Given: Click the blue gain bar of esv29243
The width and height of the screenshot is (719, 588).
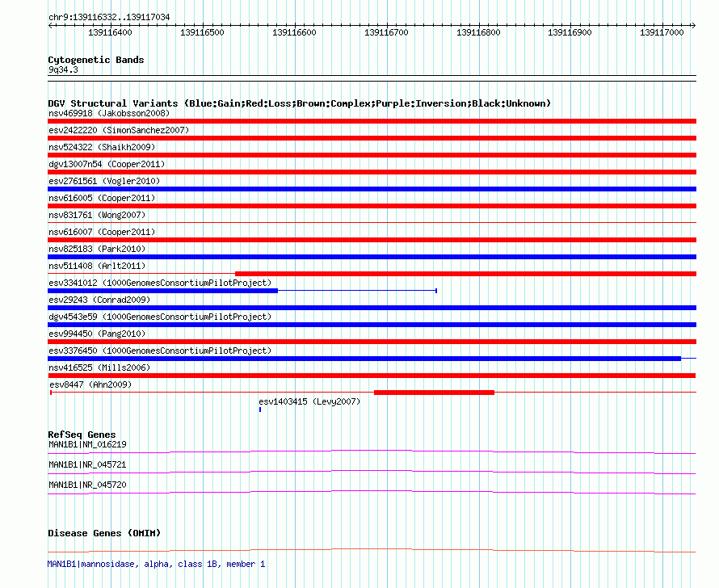Looking at the screenshot, I should click(x=372, y=308).
